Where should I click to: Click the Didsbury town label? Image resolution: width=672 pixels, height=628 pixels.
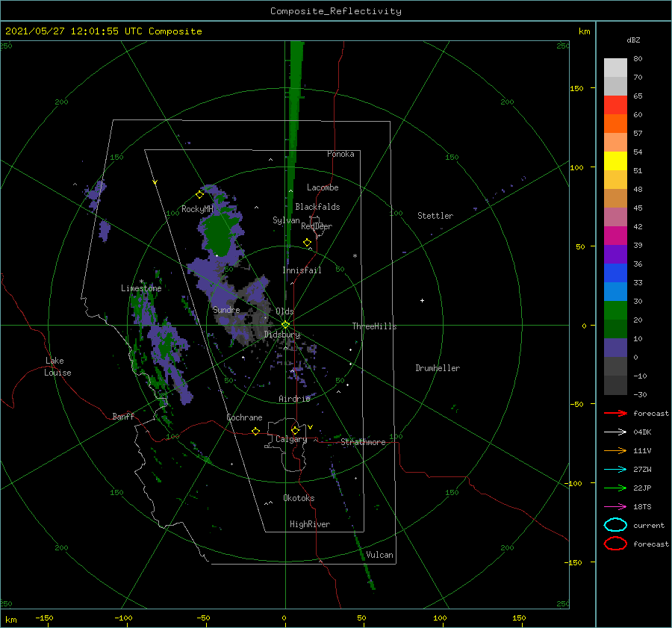(282, 335)
